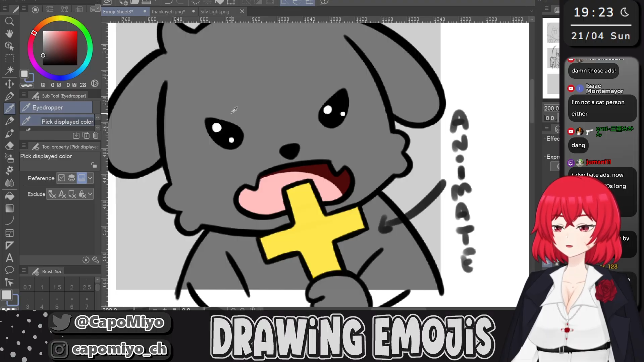Select main color swatch below color wheel

[x=24, y=74]
